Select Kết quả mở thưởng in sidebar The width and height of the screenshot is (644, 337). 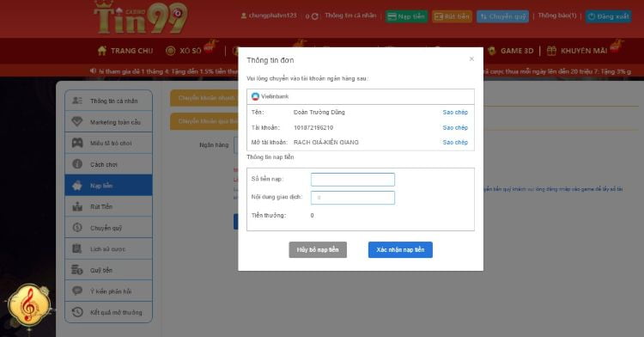point(108,312)
